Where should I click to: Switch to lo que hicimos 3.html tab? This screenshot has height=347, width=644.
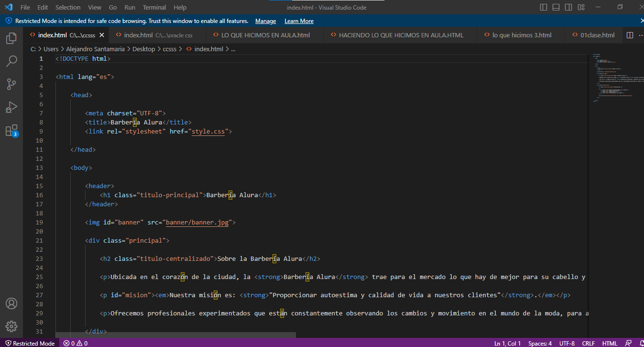coord(521,35)
